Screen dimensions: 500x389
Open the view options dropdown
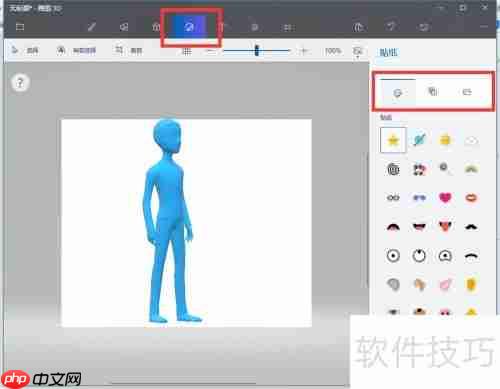(x=358, y=52)
